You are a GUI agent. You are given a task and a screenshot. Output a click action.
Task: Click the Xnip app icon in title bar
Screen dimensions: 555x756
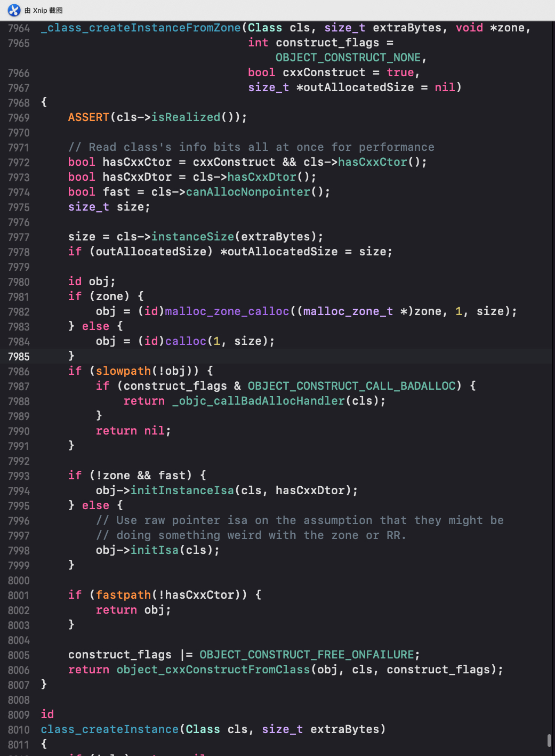click(x=14, y=10)
